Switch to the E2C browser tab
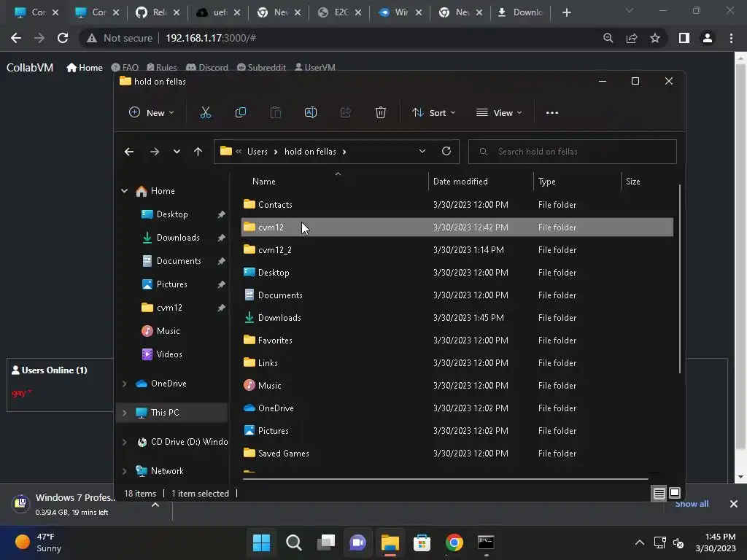 pos(340,12)
